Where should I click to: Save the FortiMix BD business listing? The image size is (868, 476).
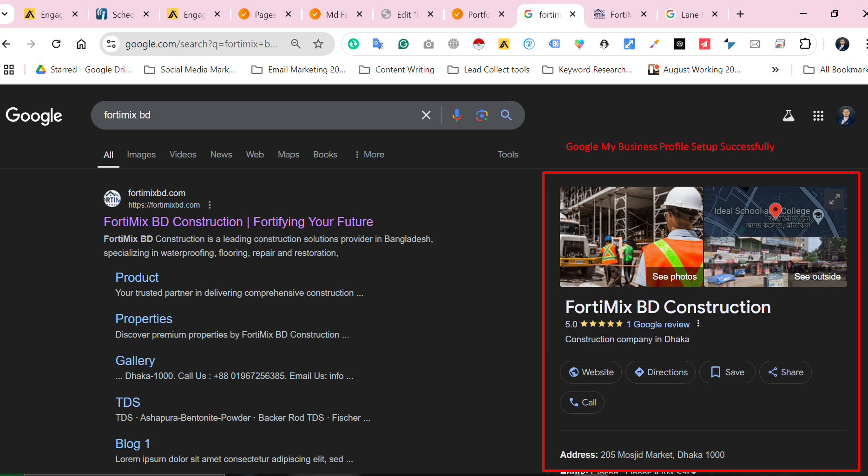coord(727,372)
